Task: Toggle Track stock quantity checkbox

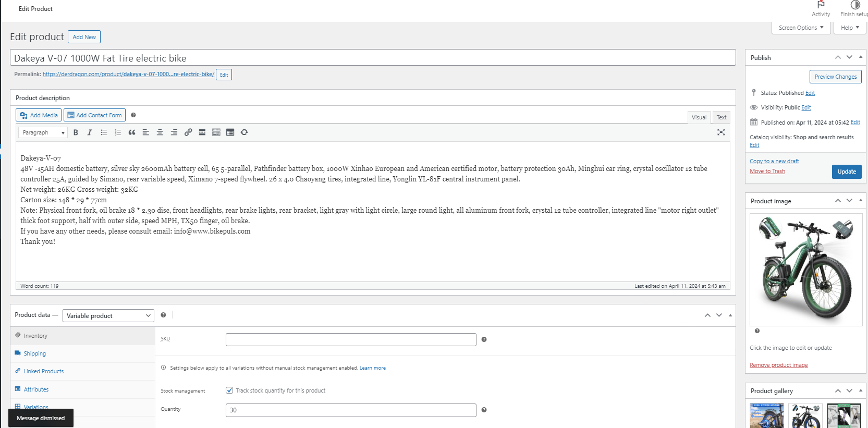Action: point(229,390)
